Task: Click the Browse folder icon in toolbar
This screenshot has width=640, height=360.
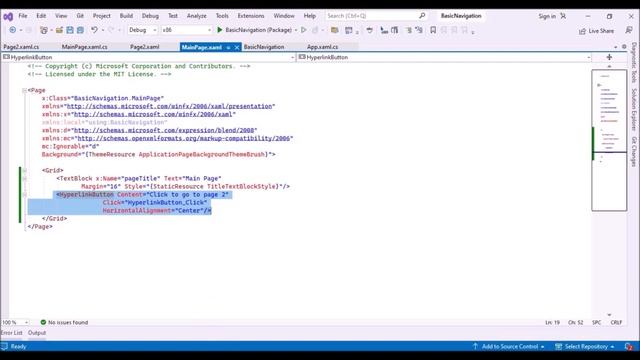Action: coord(334,30)
